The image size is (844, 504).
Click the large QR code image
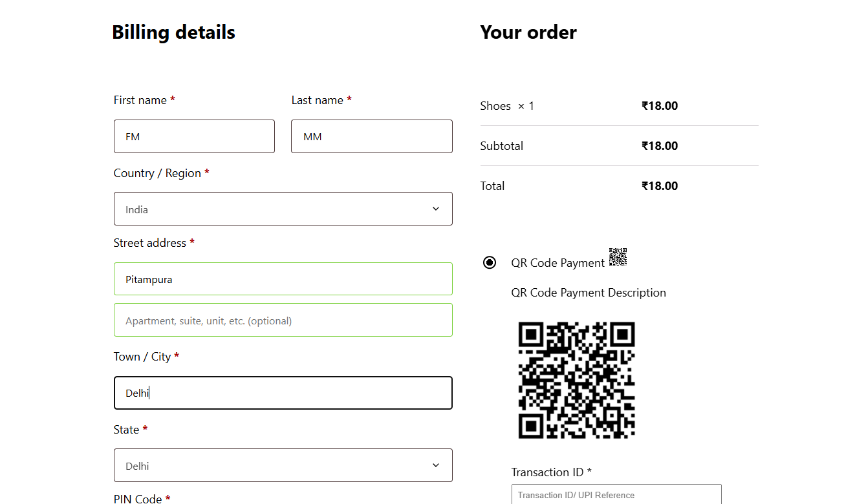click(x=576, y=381)
